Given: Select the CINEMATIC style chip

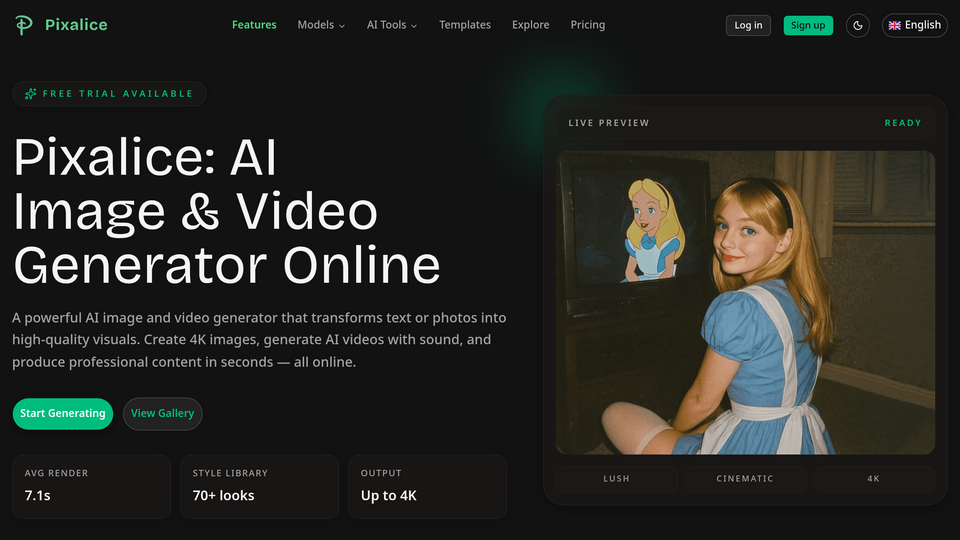Looking at the screenshot, I should 745,479.
